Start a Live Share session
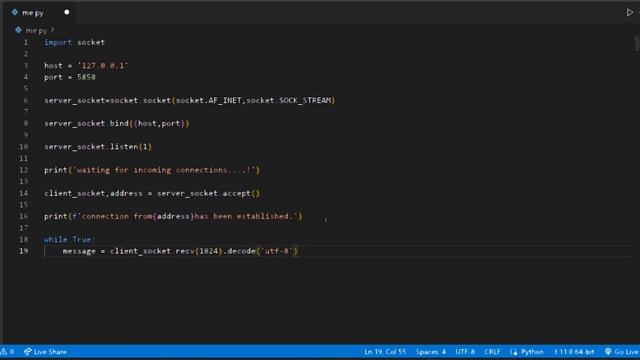 (45, 351)
